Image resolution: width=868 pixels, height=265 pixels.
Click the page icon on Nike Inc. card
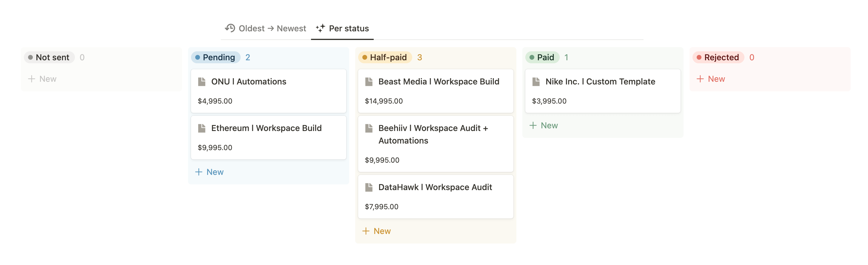click(536, 81)
